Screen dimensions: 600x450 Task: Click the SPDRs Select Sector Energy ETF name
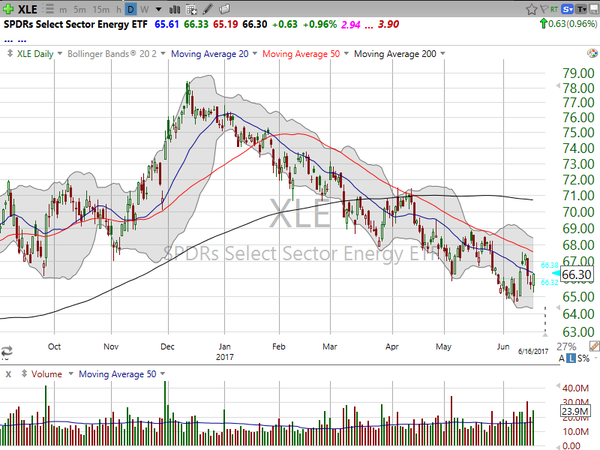click(75, 24)
